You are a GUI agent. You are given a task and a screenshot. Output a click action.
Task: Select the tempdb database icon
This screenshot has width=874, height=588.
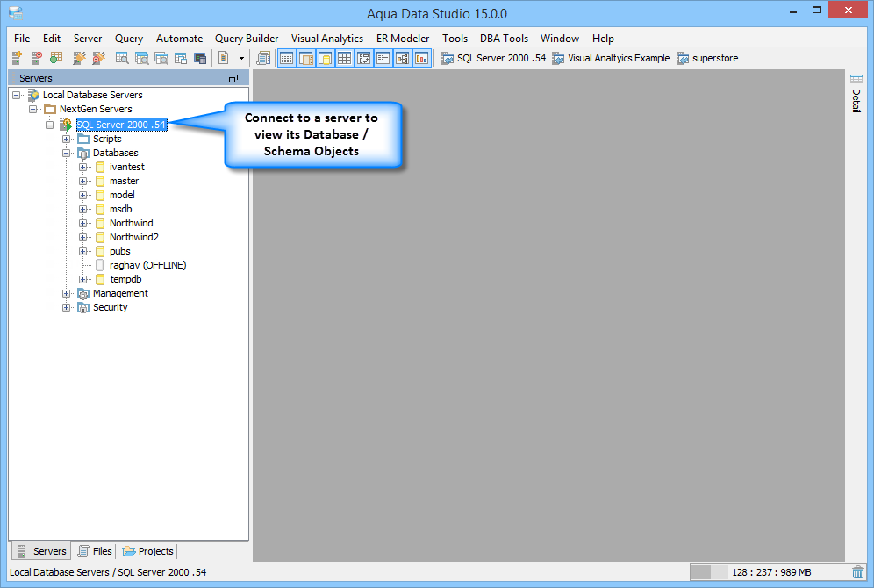click(x=100, y=279)
